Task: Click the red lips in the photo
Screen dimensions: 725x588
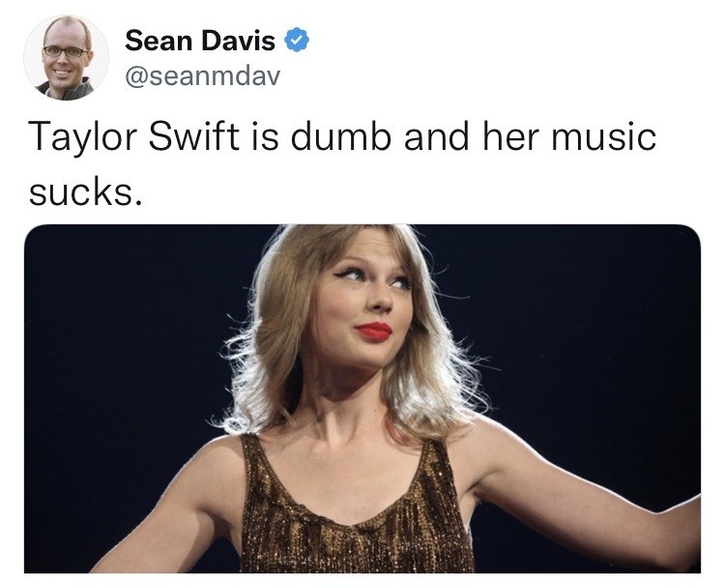Action: point(373,332)
